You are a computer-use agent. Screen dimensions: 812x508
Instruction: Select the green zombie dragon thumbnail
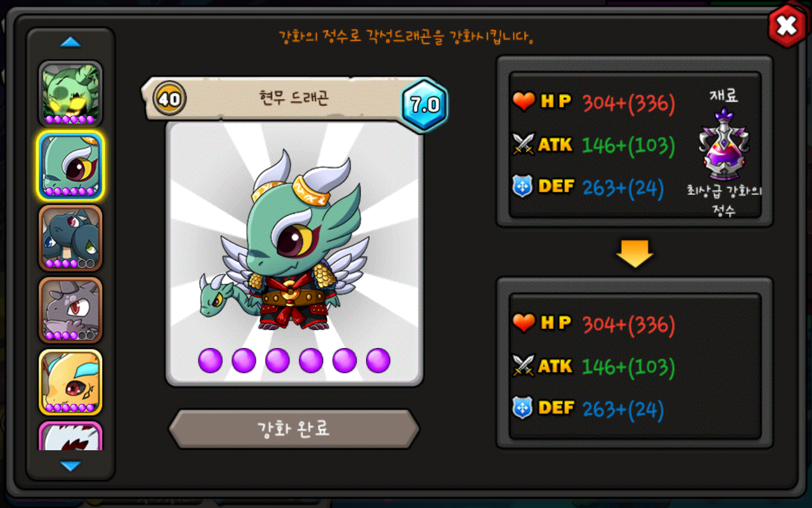70,93
